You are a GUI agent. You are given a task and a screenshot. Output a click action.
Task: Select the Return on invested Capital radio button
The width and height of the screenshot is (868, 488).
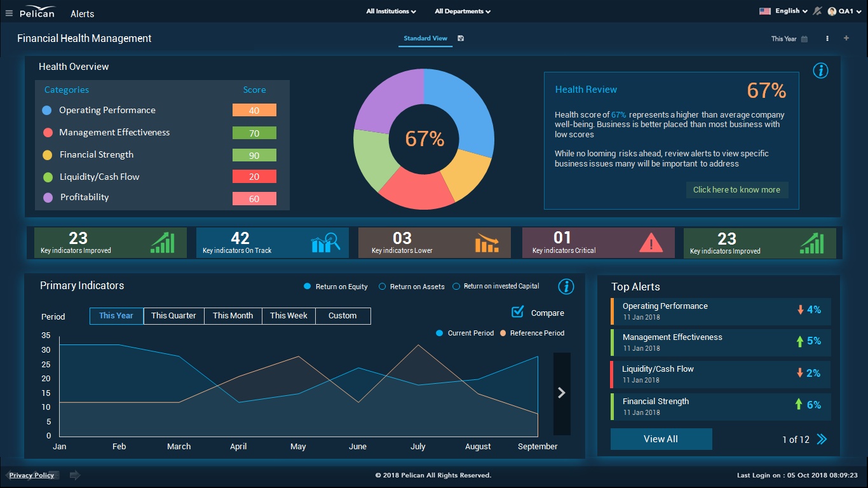[x=455, y=286]
